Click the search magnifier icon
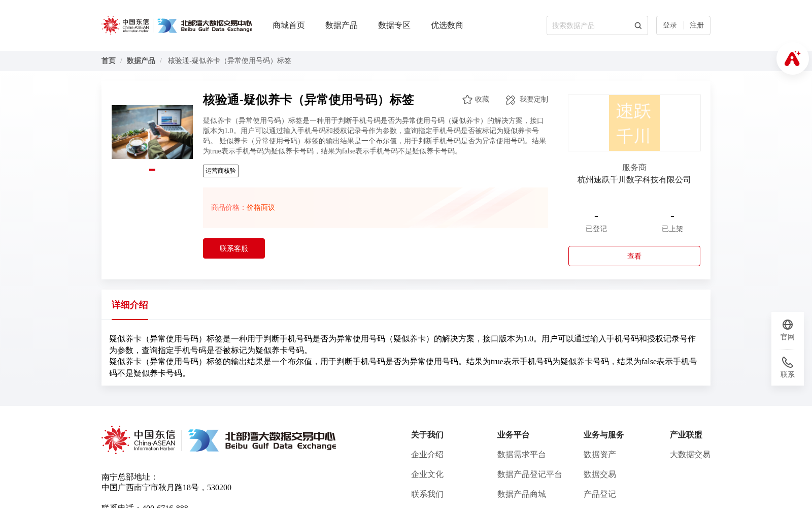812x508 pixels. click(x=638, y=25)
